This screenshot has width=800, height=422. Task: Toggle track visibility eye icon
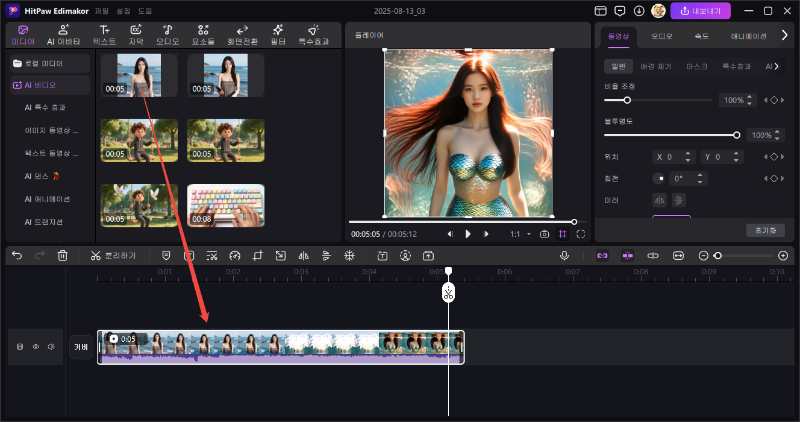(36, 347)
